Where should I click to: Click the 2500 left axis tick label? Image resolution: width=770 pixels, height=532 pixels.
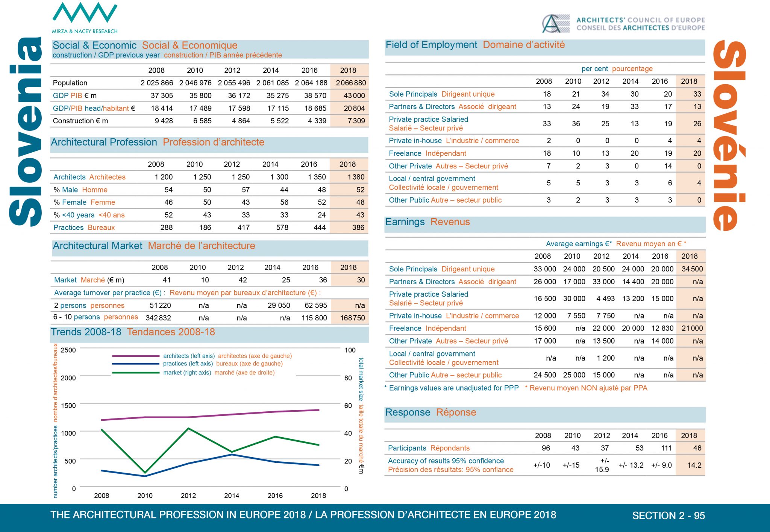coord(68,350)
